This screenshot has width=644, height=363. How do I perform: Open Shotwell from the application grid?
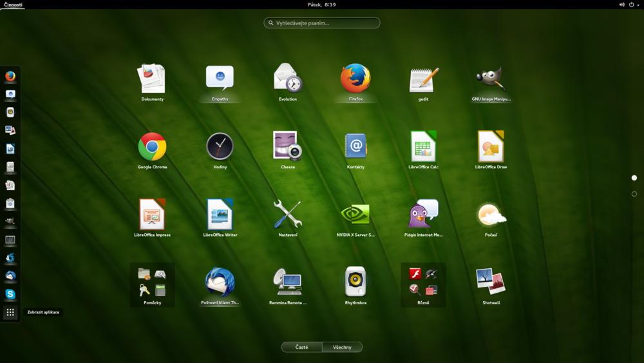pyautogui.click(x=491, y=285)
